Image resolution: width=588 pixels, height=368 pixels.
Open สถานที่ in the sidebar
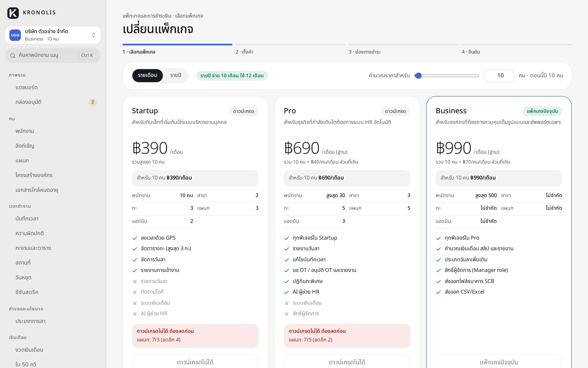[x=53, y=263]
